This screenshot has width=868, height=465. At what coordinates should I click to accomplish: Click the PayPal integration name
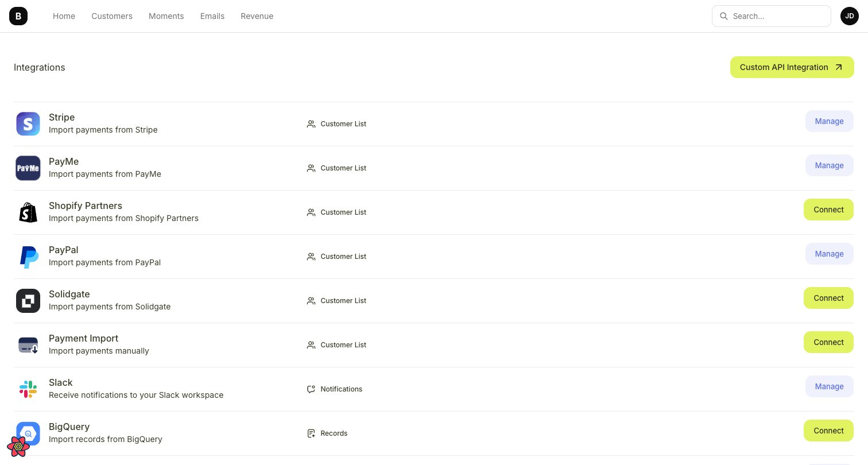point(64,250)
